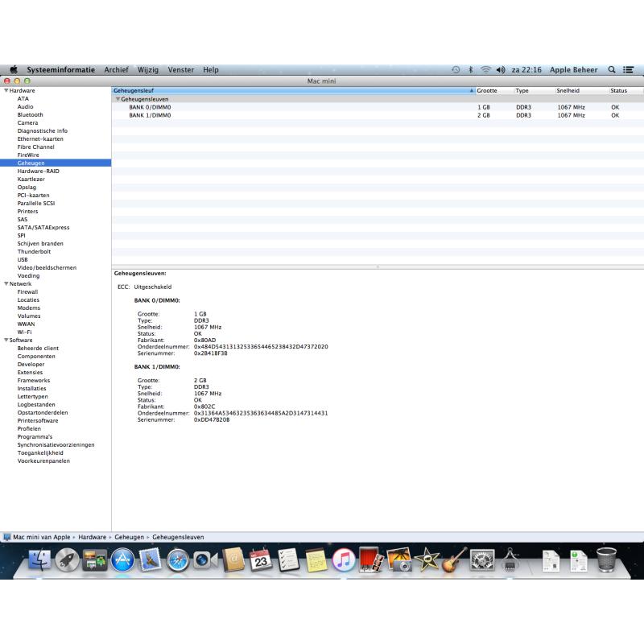
Task: Select BANK 0/DIMM0 row
Action: pos(377,107)
